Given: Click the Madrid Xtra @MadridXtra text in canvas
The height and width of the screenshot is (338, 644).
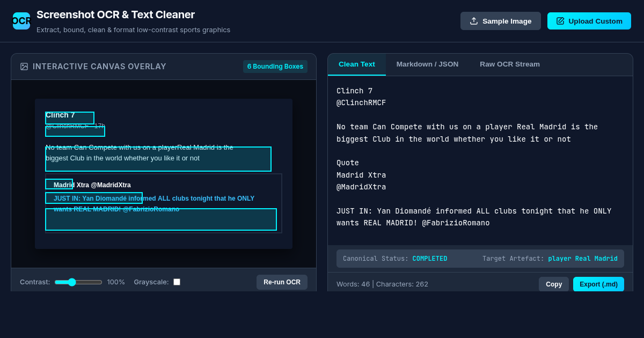Looking at the screenshot, I should click(92, 185).
